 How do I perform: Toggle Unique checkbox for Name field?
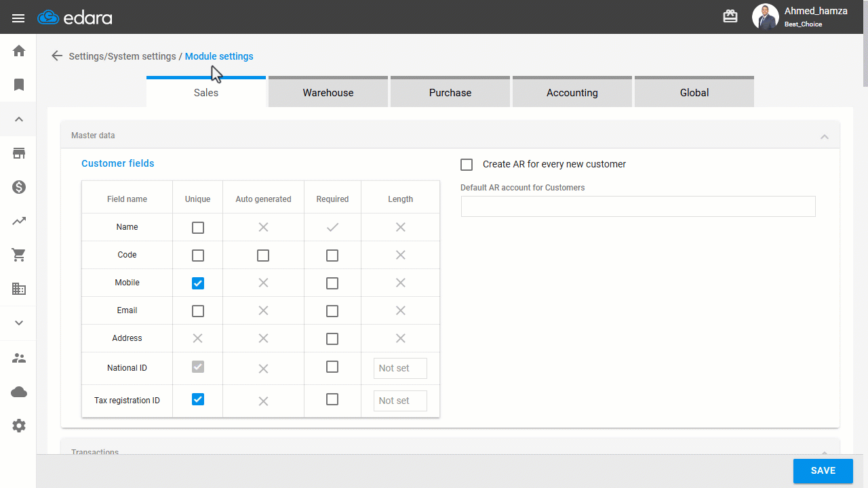pyautogui.click(x=198, y=228)
